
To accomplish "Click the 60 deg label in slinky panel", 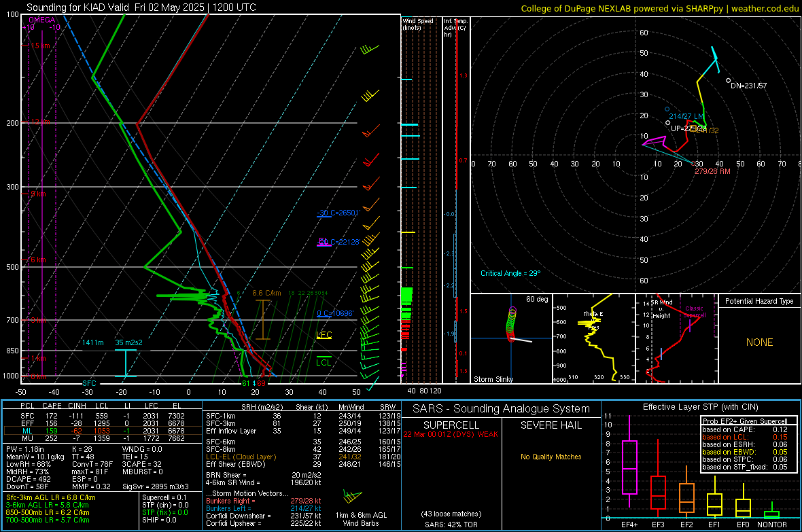I will pos(537,299).
